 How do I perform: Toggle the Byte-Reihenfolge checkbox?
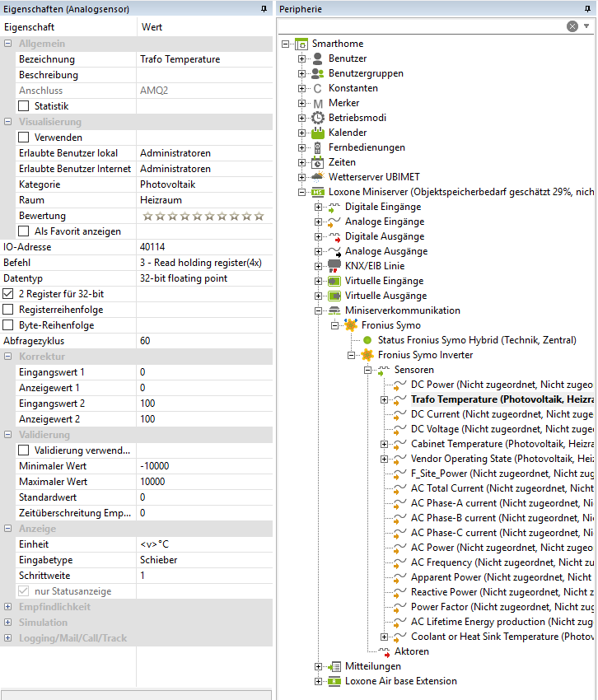(x=8, y=325)
